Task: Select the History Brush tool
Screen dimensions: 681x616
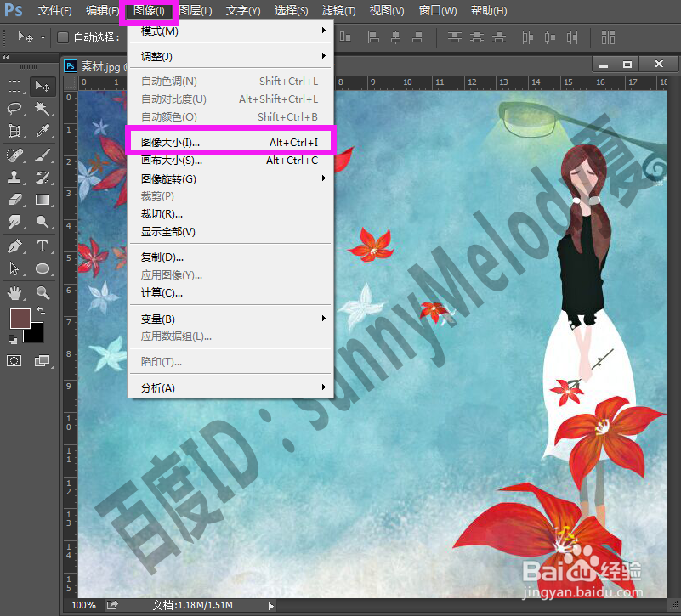Action: tap(43, 178)
